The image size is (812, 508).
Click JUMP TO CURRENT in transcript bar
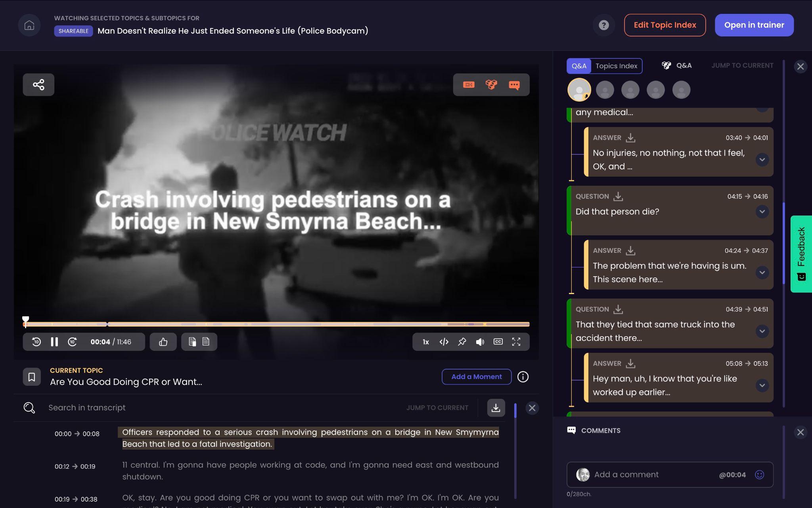coord(437,408)
